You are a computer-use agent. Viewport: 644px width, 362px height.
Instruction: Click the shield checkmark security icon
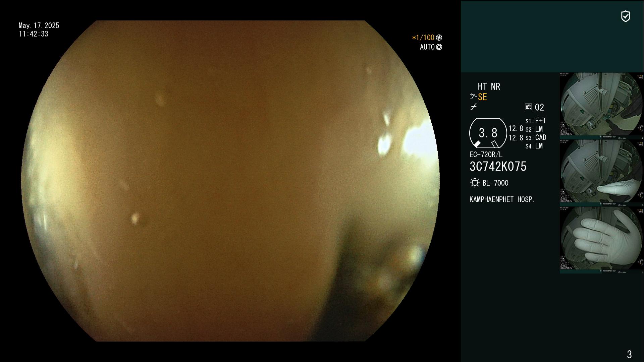(x=626, y=16)
